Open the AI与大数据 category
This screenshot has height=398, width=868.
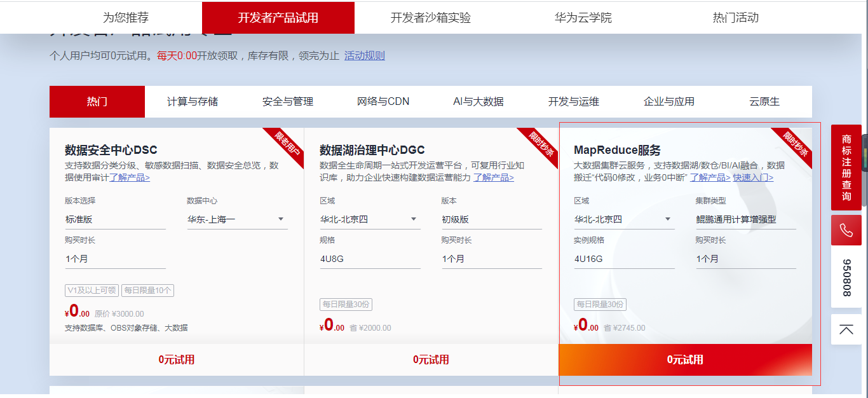(478, 102)
